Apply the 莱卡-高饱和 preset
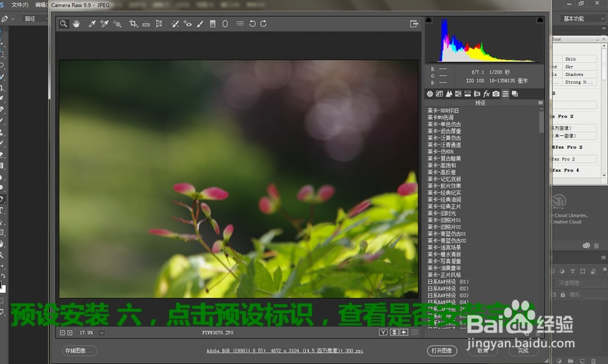 [x=442, y=165]
